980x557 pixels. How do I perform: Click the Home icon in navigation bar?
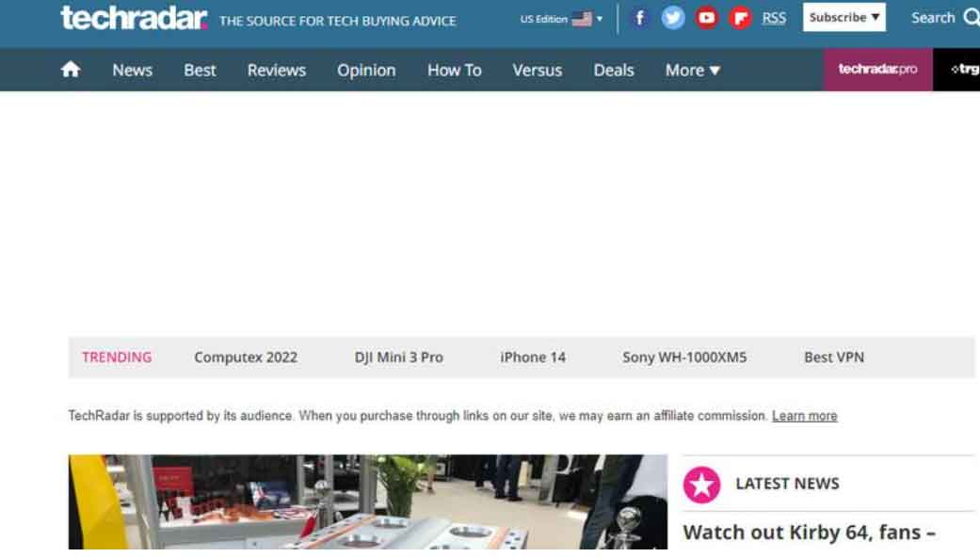point(71,70)
